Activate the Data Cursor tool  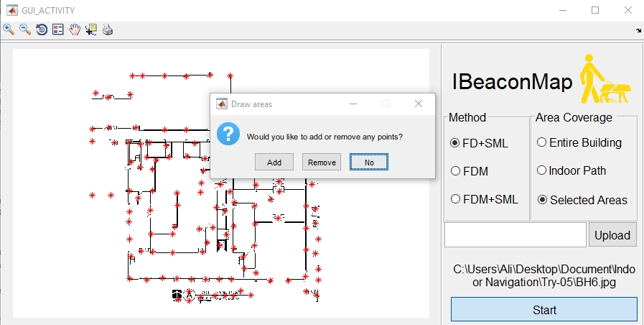point(91,29)
